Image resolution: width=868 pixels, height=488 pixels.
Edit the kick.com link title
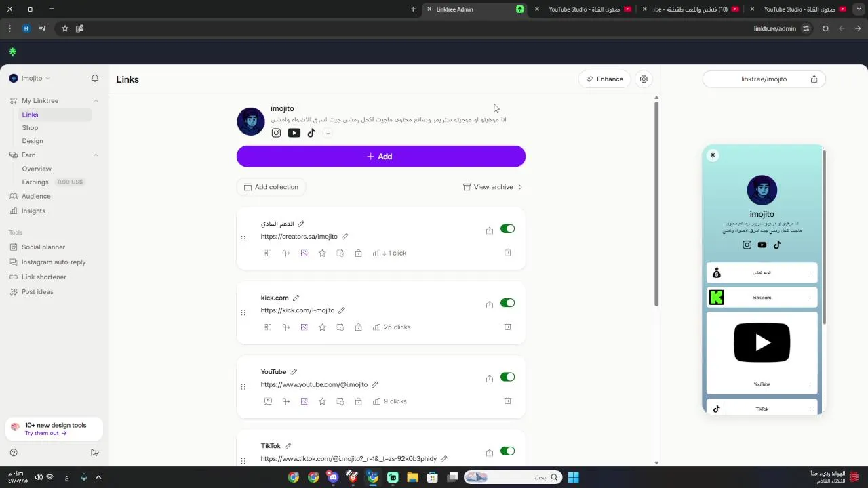coord(296,298)
